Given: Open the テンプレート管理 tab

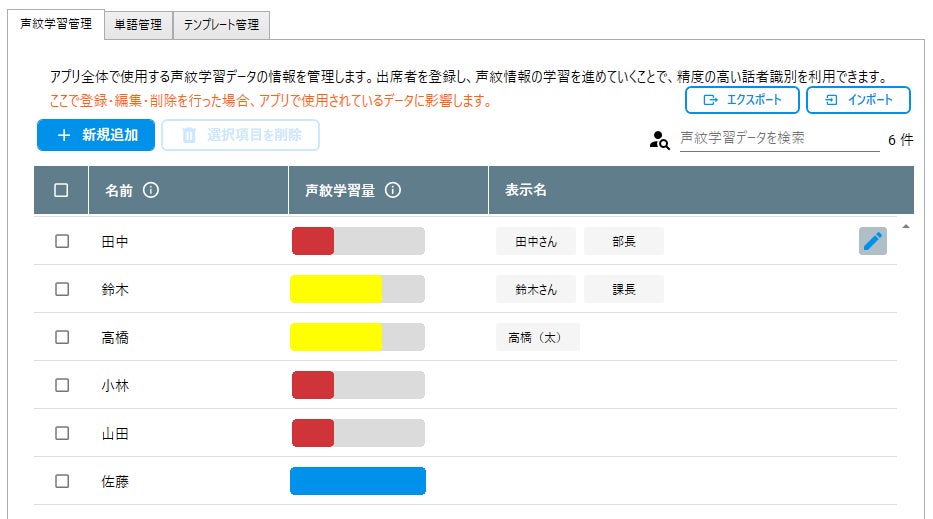Looking at the screenshot, I should point(221,26).
